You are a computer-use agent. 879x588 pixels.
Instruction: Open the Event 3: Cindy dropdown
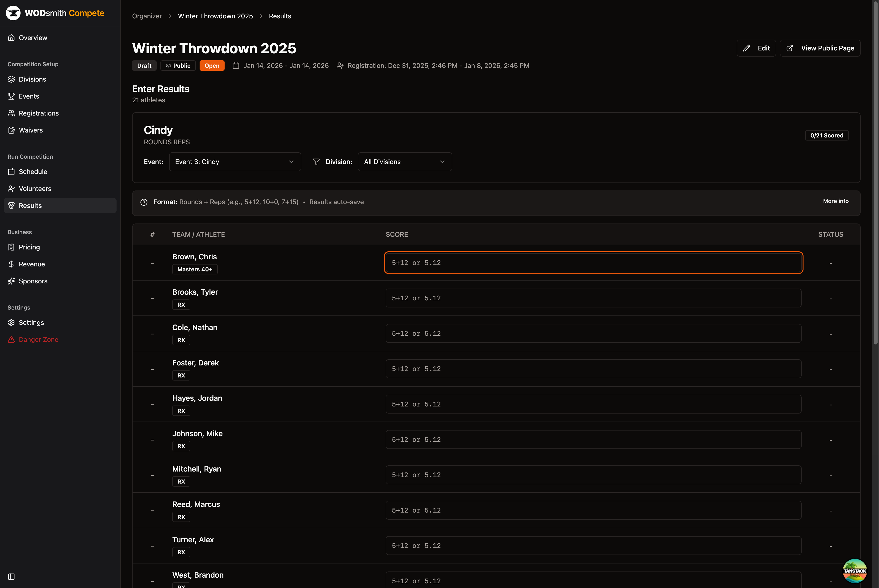[x=235, y=162]
